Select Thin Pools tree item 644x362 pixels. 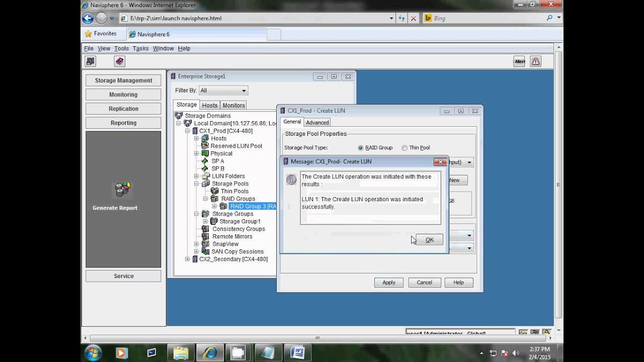point(234,191)
